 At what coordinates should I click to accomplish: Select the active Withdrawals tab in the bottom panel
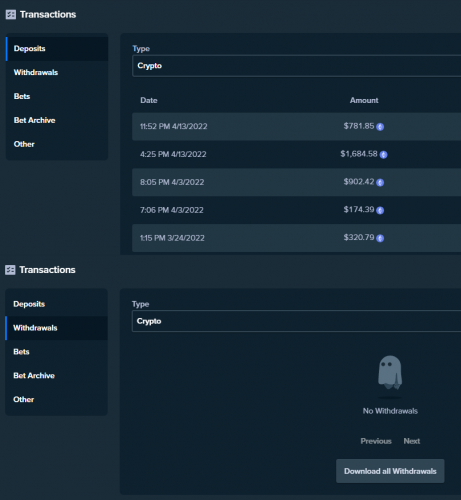(x=57, y=328)
